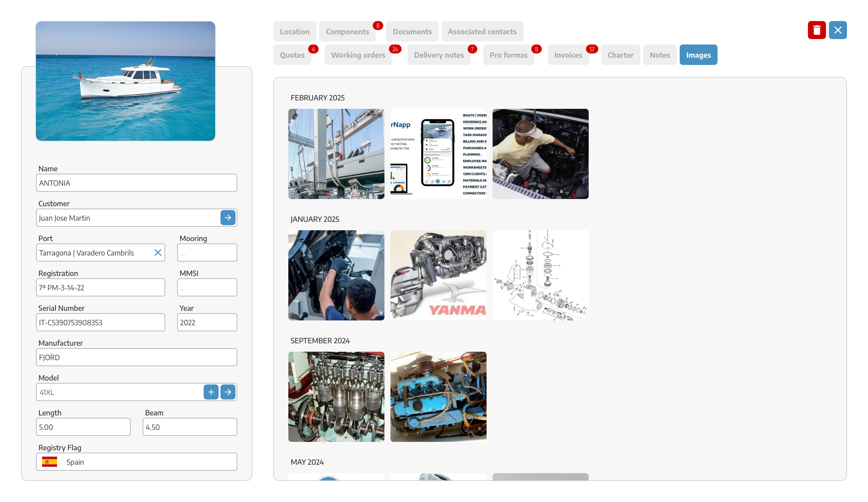Select the active Images tab
868x502 pixels.
coord(698,55)
